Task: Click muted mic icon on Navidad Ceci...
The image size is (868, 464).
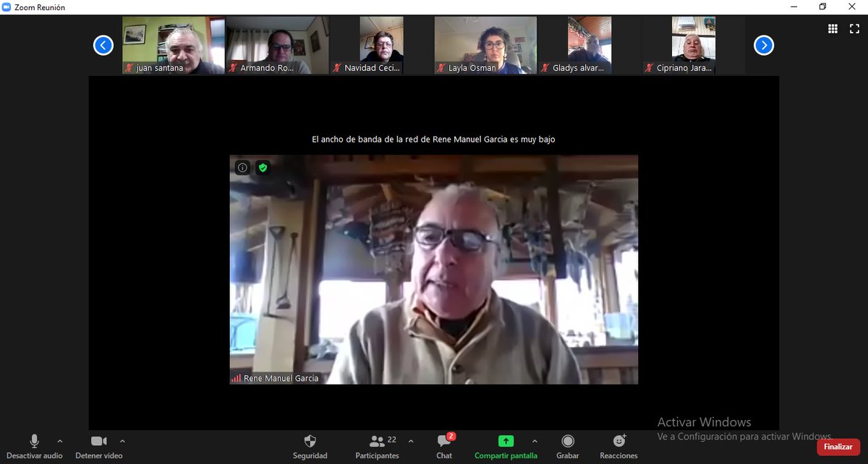Action: point(338,68)
